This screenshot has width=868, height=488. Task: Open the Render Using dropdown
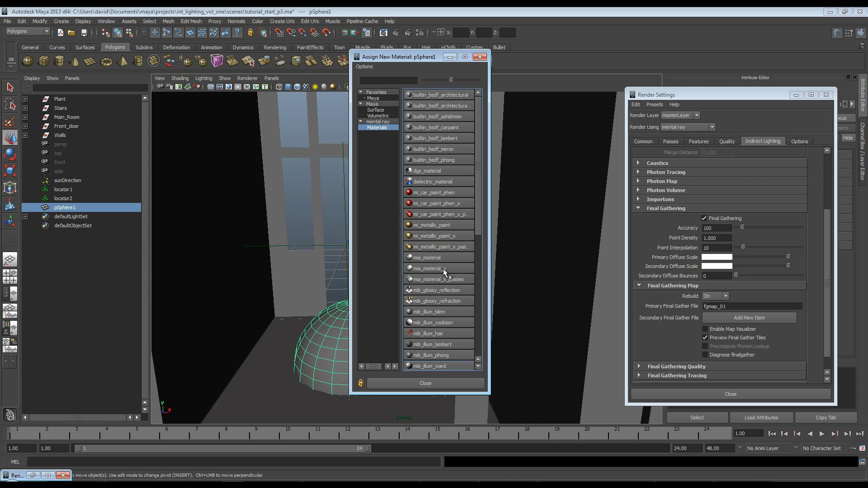click(688, 127)
